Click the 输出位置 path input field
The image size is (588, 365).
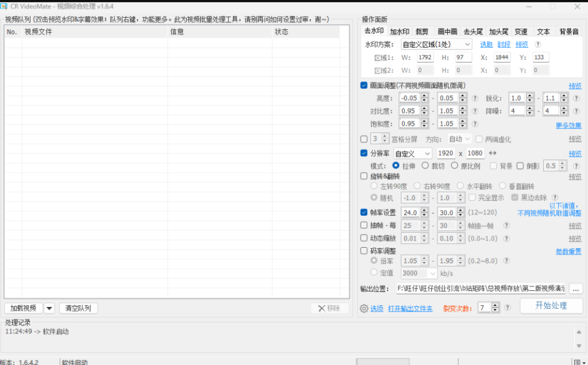click(x=482, y=289)
